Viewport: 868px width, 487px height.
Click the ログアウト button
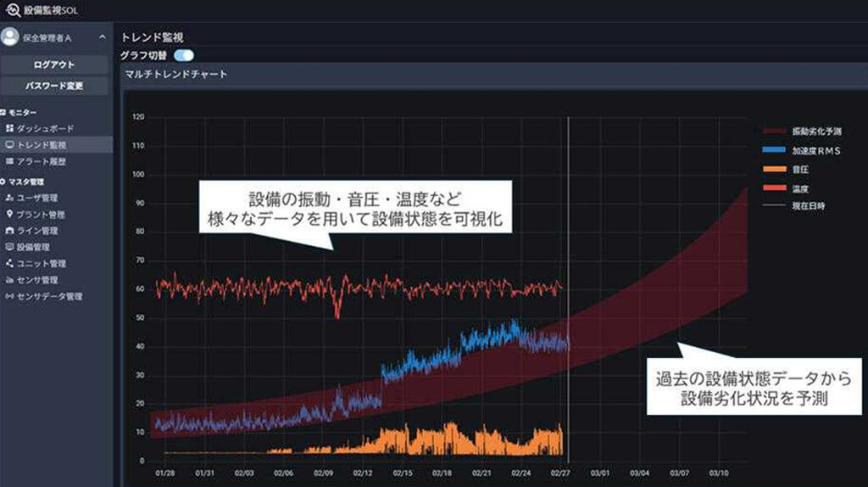(54, 64)
